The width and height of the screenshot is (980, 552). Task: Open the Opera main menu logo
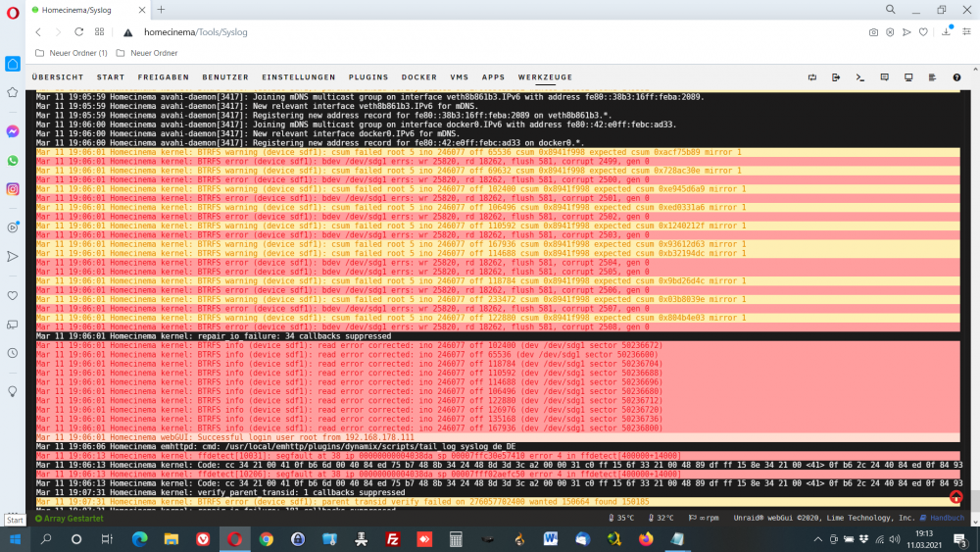click(13, 13)
